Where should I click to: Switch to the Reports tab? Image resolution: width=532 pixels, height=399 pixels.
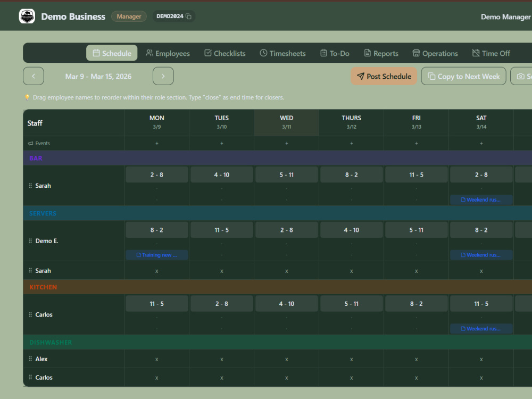381,53
